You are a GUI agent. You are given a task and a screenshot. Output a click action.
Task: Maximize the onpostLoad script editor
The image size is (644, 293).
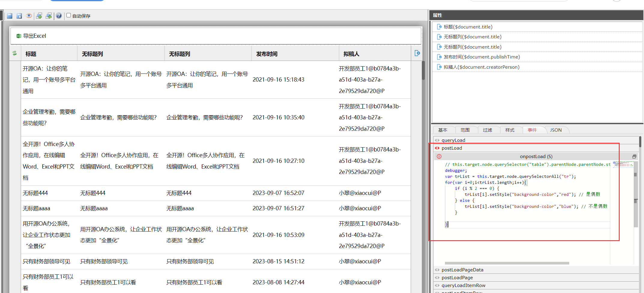pyautogui.click(x=634, y=157)
